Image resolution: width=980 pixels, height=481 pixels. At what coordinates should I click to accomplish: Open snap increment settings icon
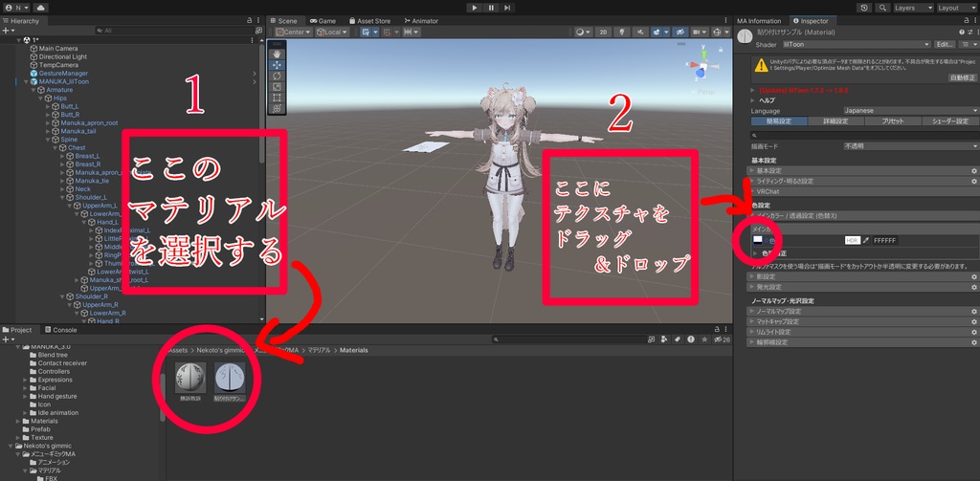(x=412, y=32)
